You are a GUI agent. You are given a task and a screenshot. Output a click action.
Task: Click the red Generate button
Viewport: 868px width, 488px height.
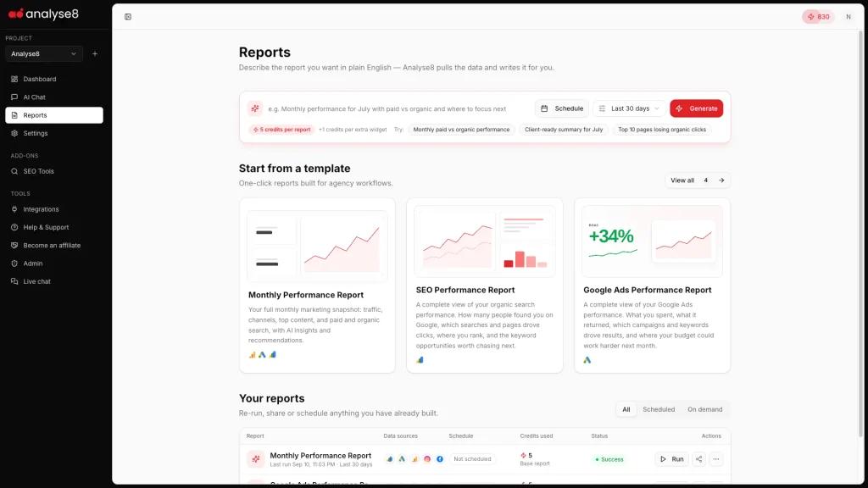(x=697, y=108)
